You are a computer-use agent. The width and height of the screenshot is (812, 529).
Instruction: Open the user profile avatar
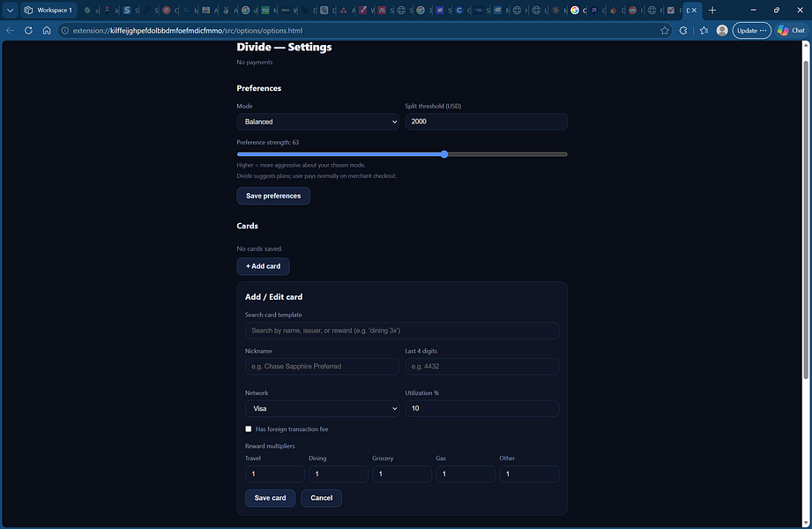tap(722, 31)
